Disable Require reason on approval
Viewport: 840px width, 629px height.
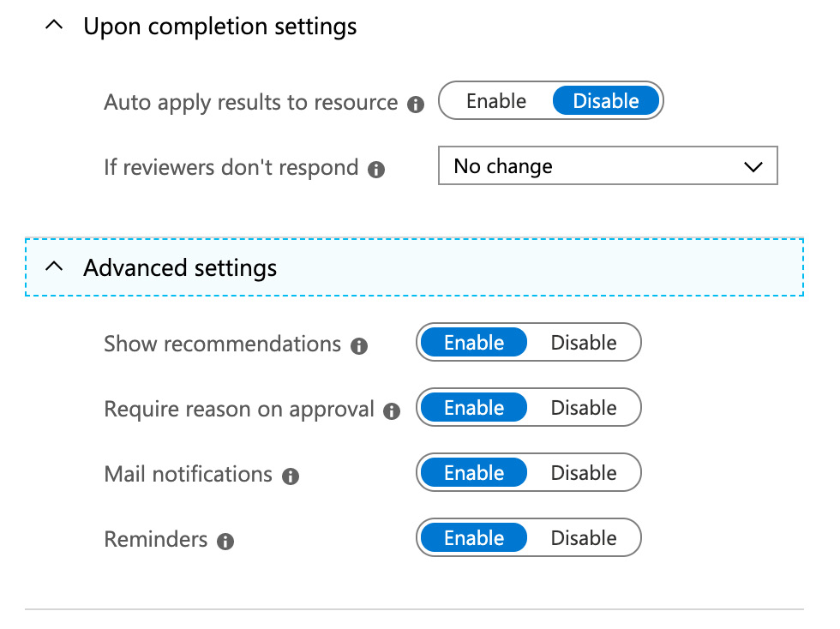(x=584, y=408)
